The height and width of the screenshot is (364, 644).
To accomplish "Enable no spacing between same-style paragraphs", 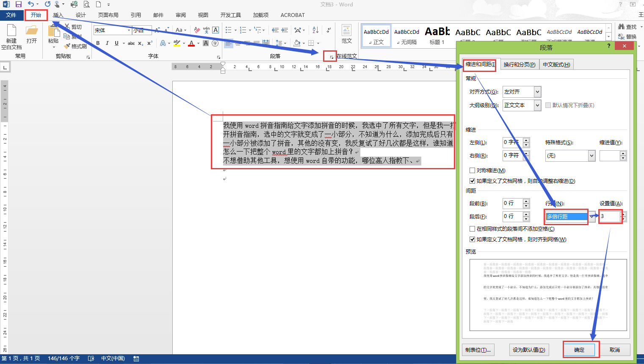I will click(472, 229).
